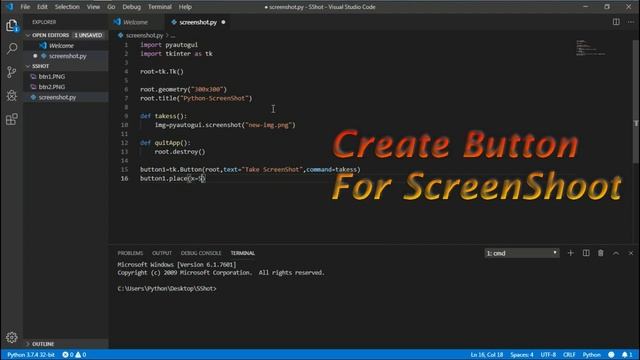Click the errors and warnings status indicator

pos(74,355)
